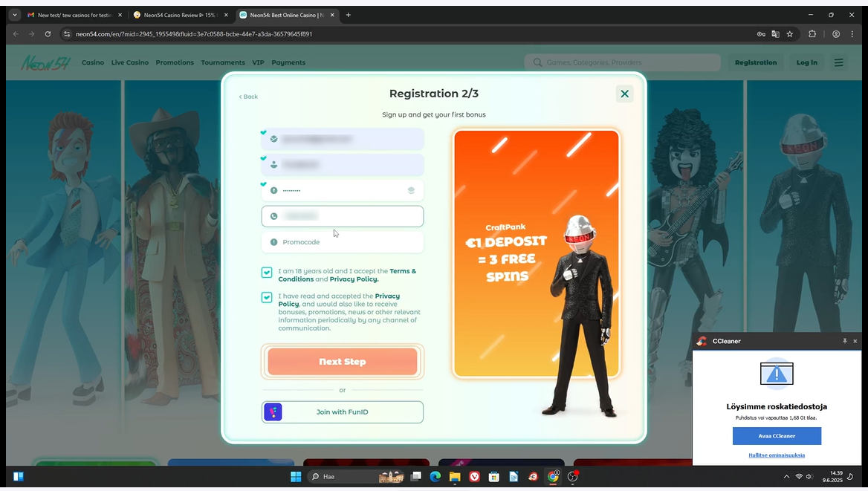Screen dimensions: 868x491
Task: Bookmark this page with star icon
Action: tap(790, 33)
